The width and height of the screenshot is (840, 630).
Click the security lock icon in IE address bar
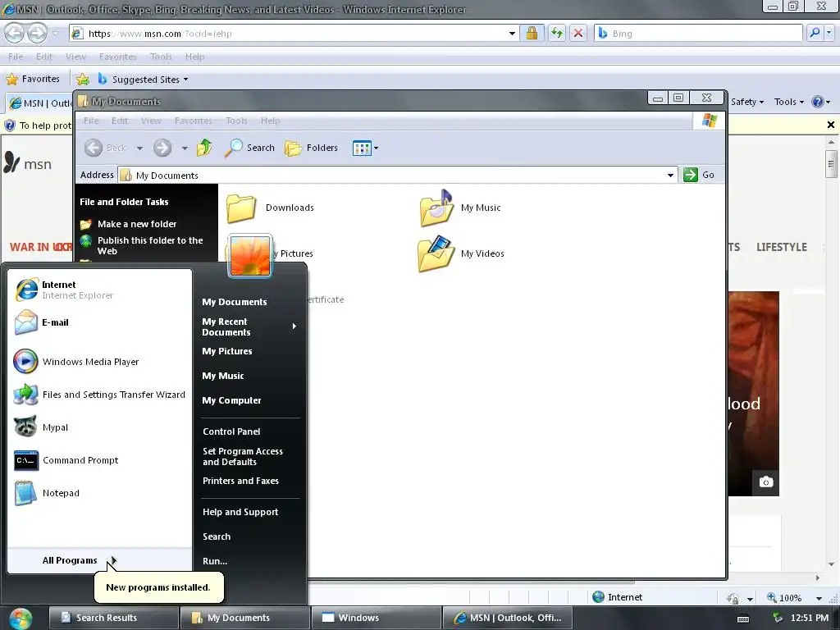point(532,33)
